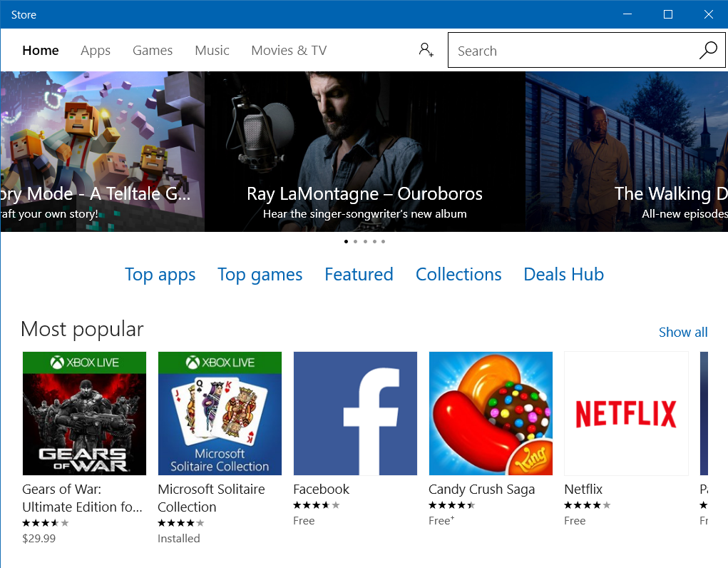Open the Top games link
Screen dimensions: 728x568
coord(260,275)
